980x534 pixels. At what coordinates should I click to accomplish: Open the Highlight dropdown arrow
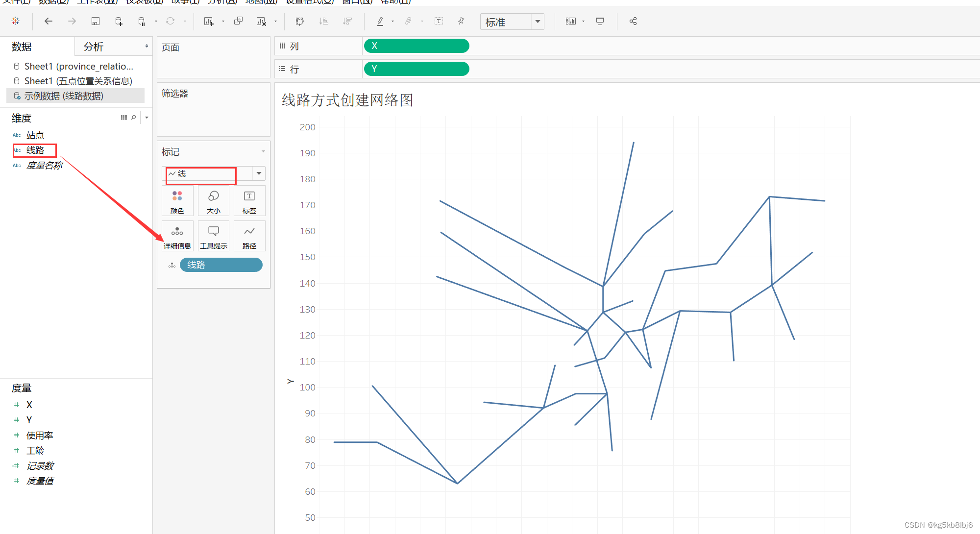point(392,21)
